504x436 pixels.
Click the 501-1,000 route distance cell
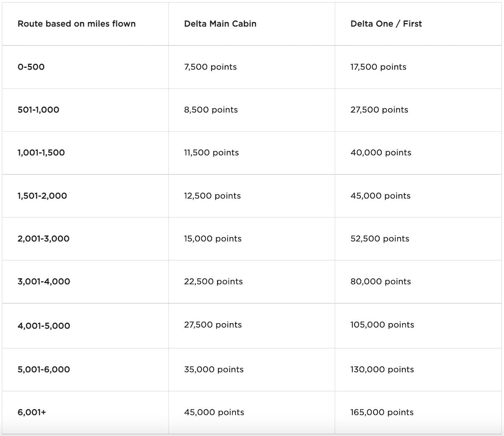38,110
